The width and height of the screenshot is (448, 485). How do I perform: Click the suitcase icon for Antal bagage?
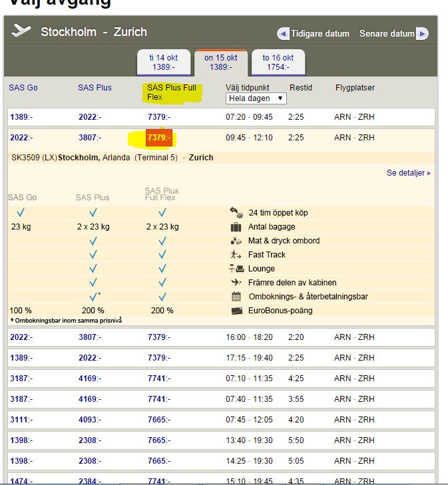pos(236,227)
